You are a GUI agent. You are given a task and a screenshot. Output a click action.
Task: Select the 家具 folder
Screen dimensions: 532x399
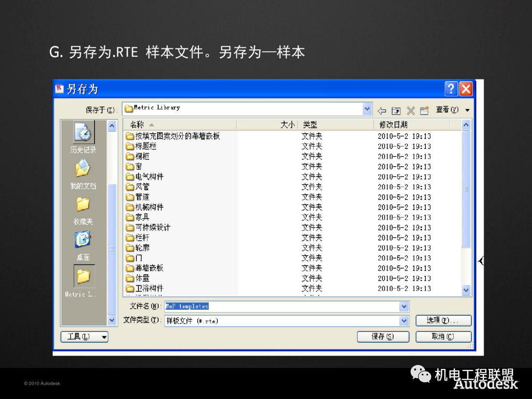tap(137, 218)
